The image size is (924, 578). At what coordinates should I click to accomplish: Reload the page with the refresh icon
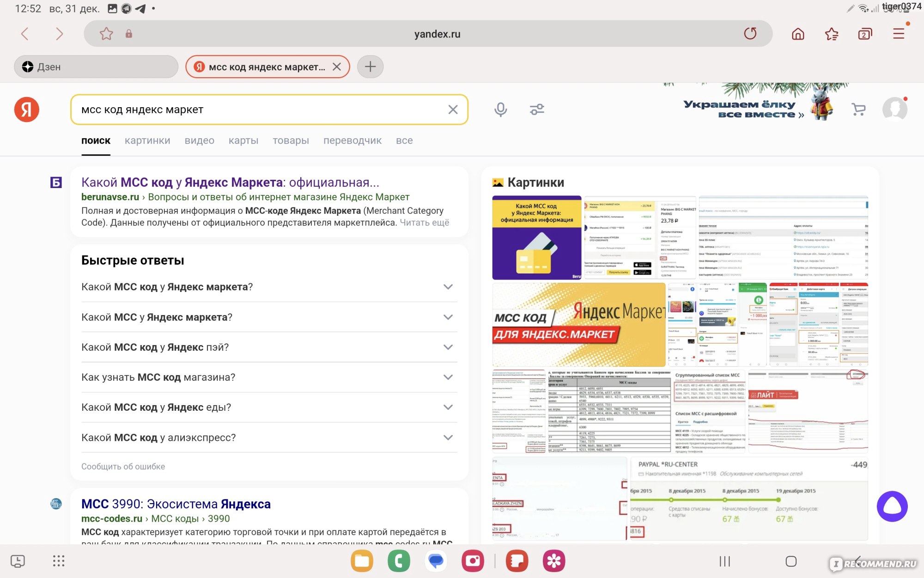click(750, 34)
